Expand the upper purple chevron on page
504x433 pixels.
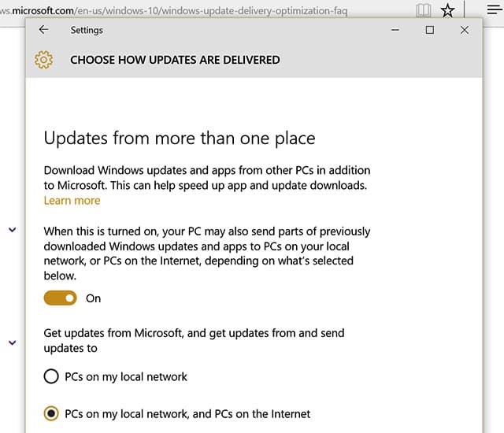(13, 230)
